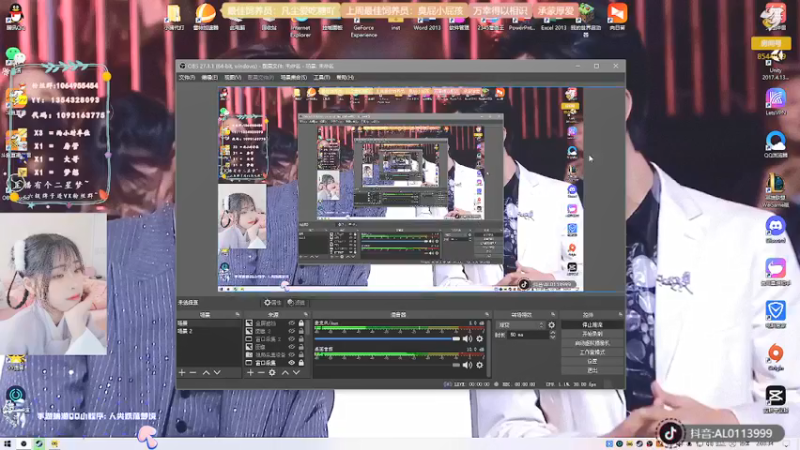
Task: Pop out the Sources (来源) dock panel
Action: click(306, 314)
